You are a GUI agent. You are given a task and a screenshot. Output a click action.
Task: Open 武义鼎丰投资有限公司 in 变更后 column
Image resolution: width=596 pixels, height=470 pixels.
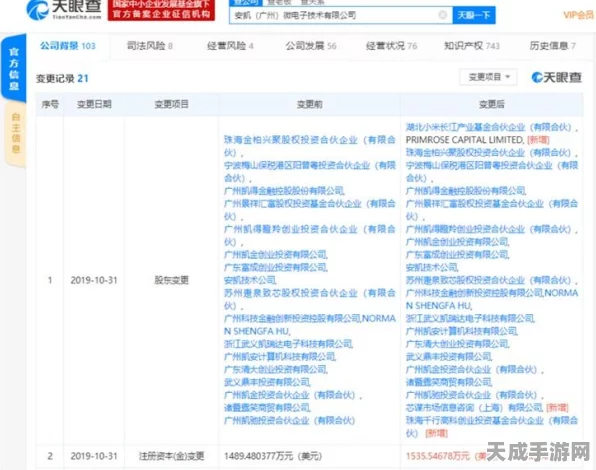(449, 356)
